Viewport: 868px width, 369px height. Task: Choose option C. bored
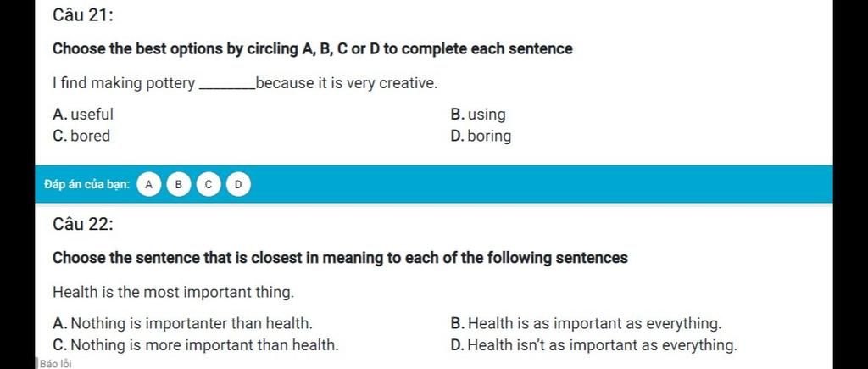pos(81,136)
